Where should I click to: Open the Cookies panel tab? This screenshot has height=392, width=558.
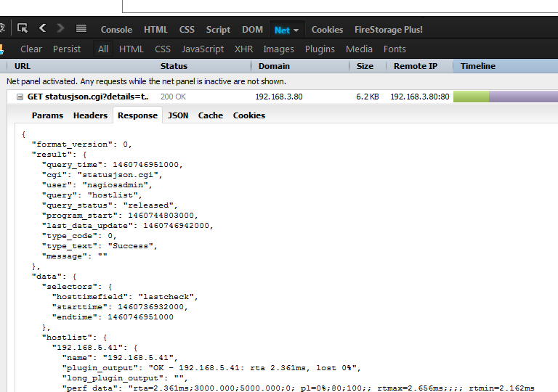tap(327, 30)
